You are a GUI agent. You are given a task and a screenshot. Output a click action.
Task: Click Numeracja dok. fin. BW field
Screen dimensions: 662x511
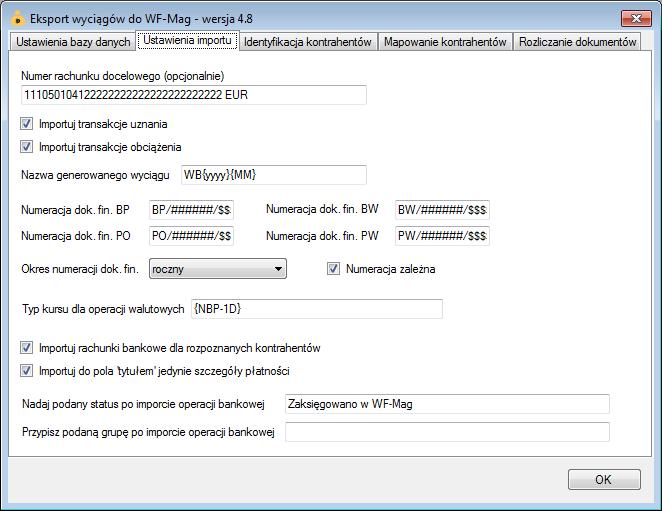(442, 210)
